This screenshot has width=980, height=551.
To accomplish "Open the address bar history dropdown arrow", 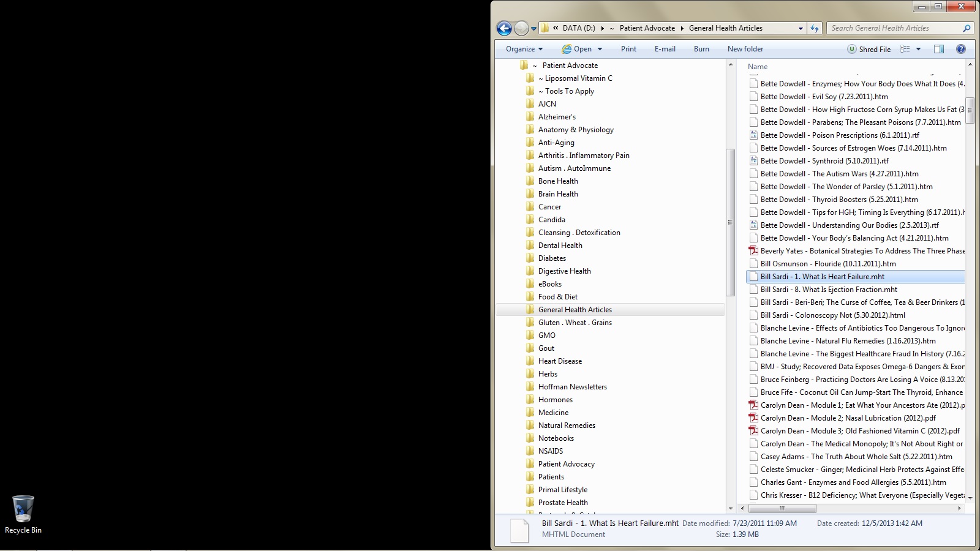I will point(801,28).
